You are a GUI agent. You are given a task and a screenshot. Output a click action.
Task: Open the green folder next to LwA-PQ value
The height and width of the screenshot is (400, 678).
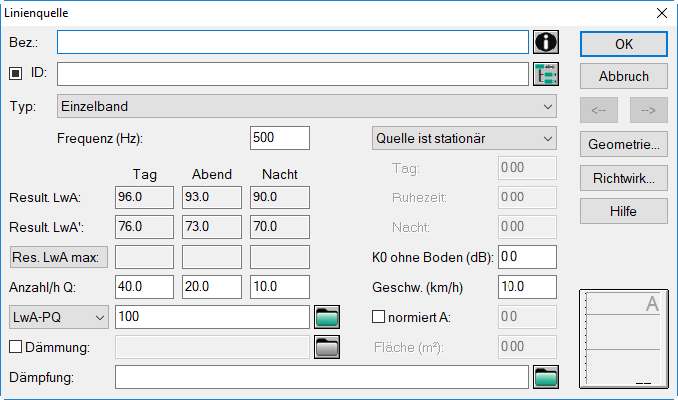pyautogui.click(x=327, y=317)
